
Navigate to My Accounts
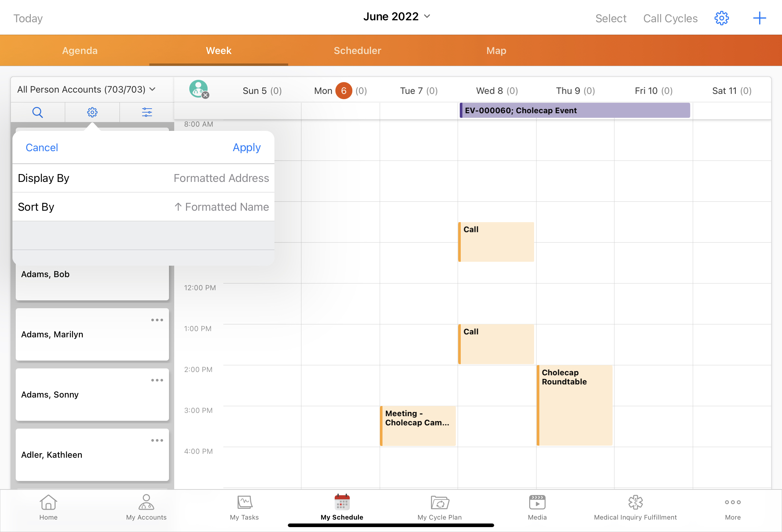(x=146, y=508)
